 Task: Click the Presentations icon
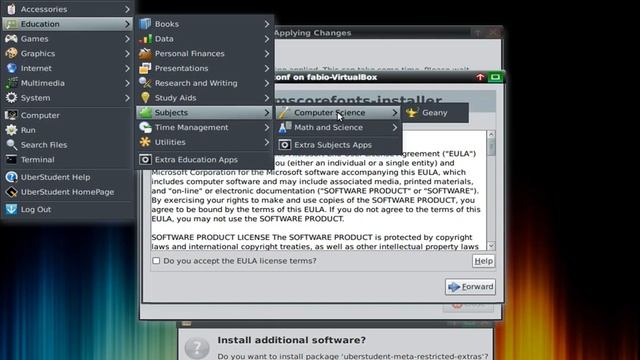[145, 68]
